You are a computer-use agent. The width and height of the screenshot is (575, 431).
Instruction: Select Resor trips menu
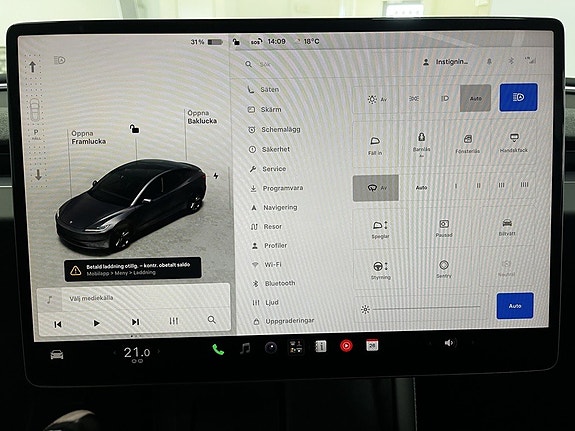coord(266,227)
